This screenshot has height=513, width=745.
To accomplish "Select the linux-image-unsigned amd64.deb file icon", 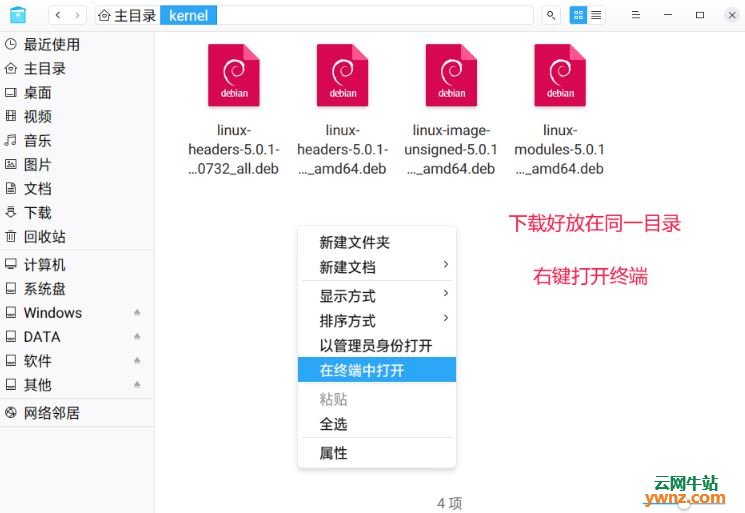I will click(451, 75).
